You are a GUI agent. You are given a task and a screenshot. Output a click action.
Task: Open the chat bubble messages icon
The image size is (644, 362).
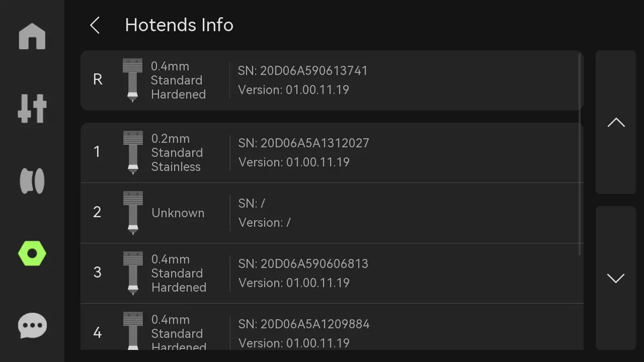32,326
